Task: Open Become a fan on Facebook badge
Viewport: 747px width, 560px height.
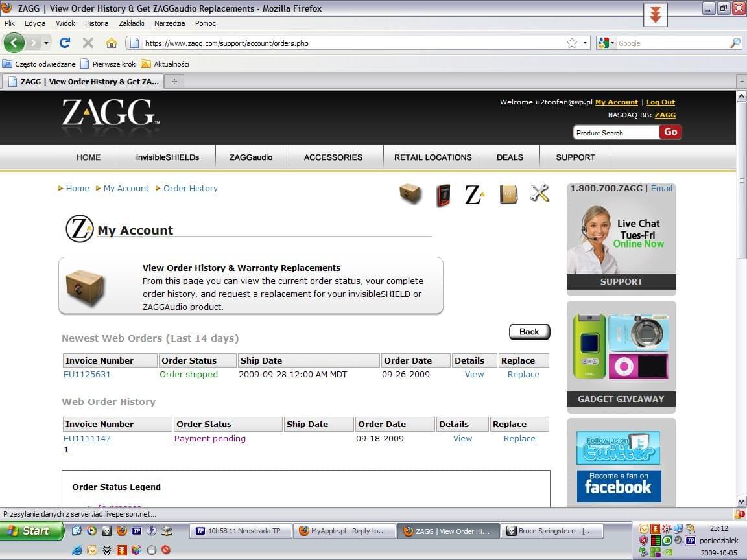Action: pos(619,486)
